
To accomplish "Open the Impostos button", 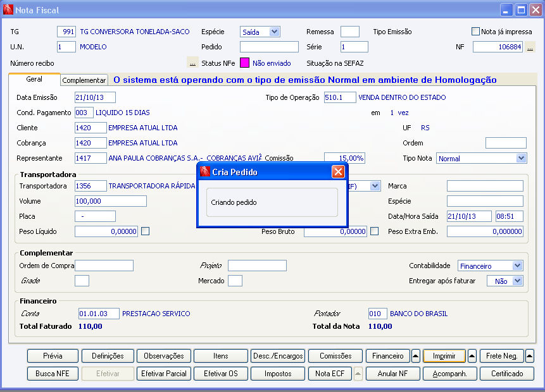I will (278, 374).
